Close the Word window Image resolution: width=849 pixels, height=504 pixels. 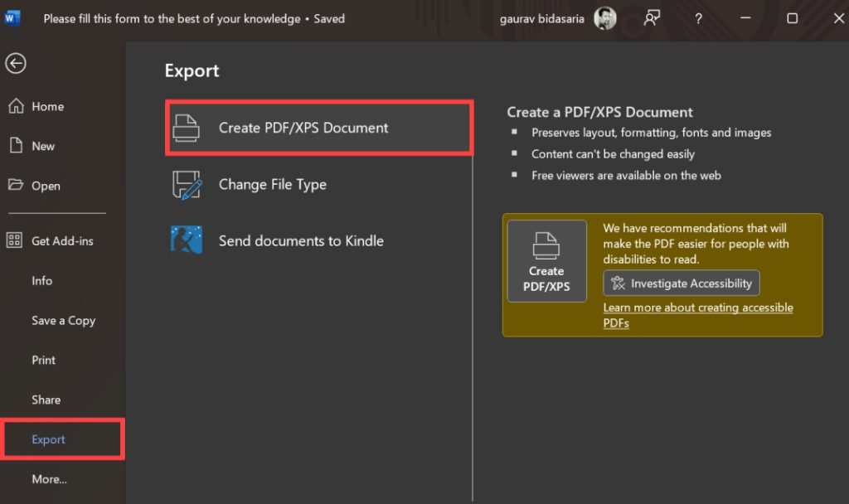pos(839,18)
